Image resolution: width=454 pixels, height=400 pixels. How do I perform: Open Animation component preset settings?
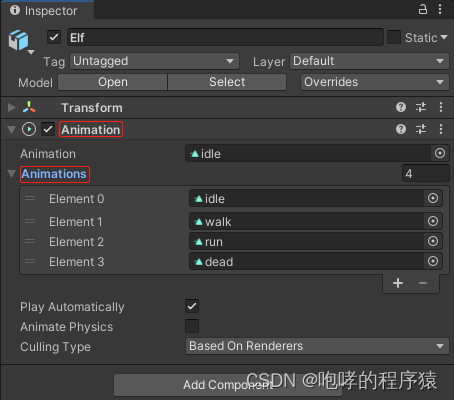421,129
